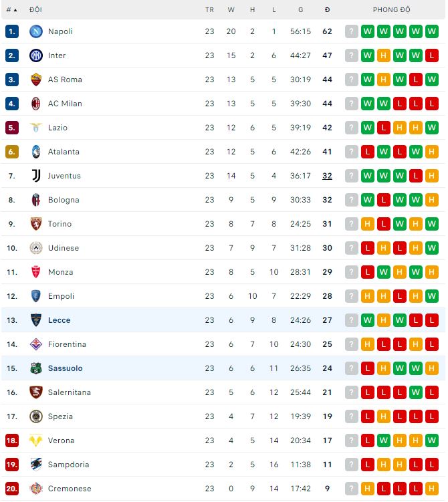Click Juventus underlined 32 points value

(327, 176)
